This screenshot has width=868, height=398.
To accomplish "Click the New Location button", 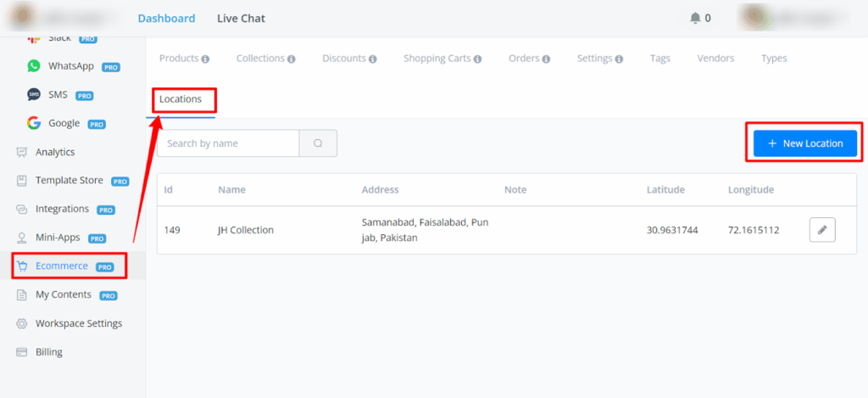I will (x=804, y=143).
